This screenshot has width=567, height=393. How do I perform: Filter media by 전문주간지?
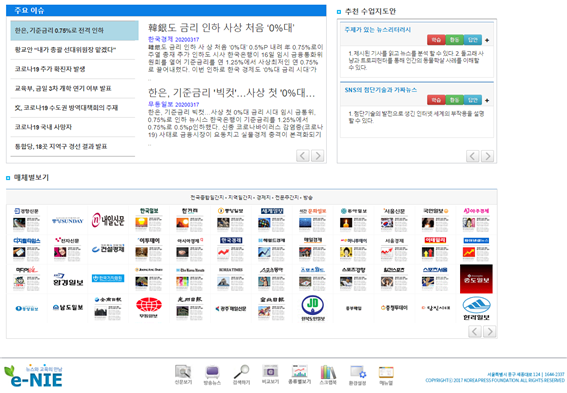pyautogui.click(x=287, y=197)
